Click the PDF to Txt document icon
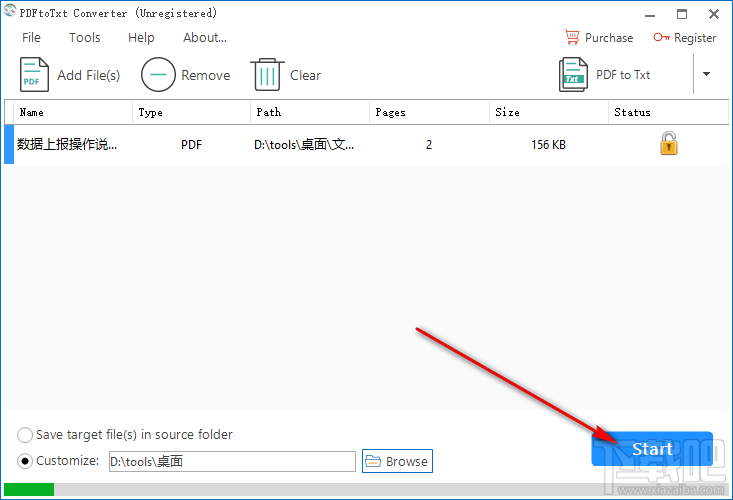 coord(573,74)
